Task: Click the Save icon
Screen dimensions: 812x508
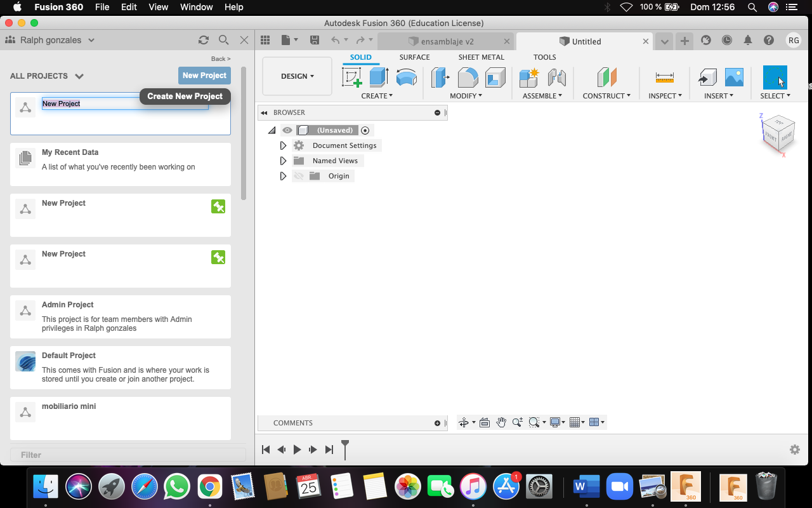Action: (315, 40)
